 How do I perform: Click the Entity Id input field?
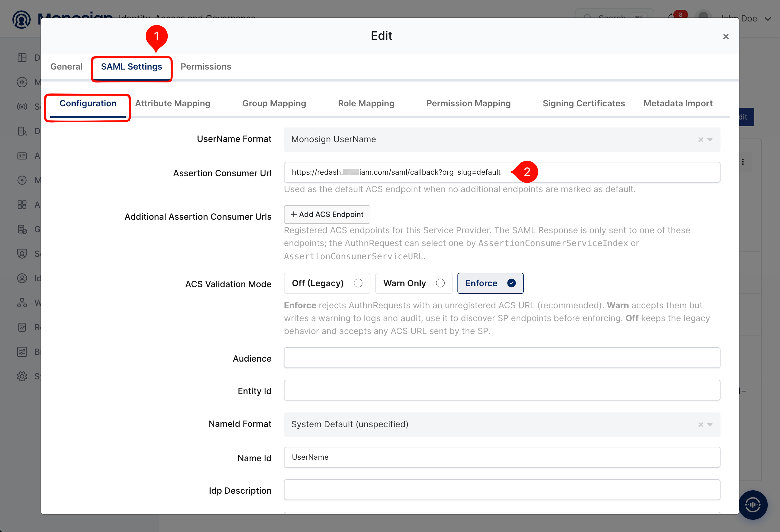pyautogui.click(x=502, y=390)
